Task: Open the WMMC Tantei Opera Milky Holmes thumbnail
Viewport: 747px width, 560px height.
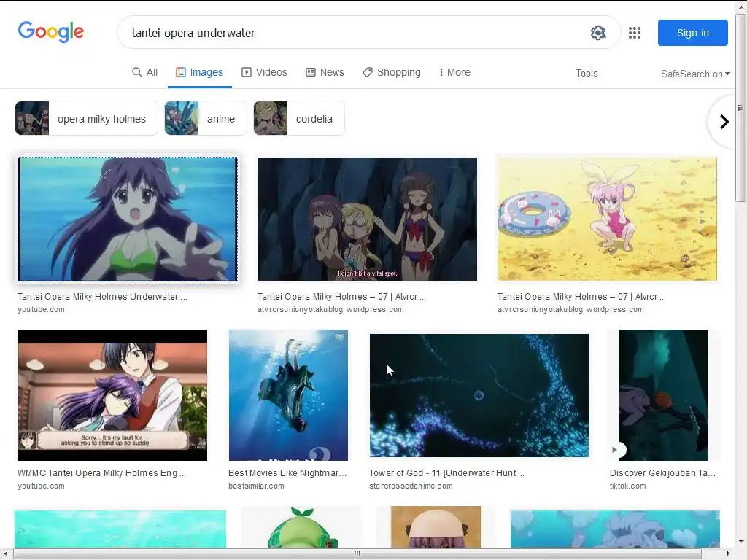Action: click(112, 394)
